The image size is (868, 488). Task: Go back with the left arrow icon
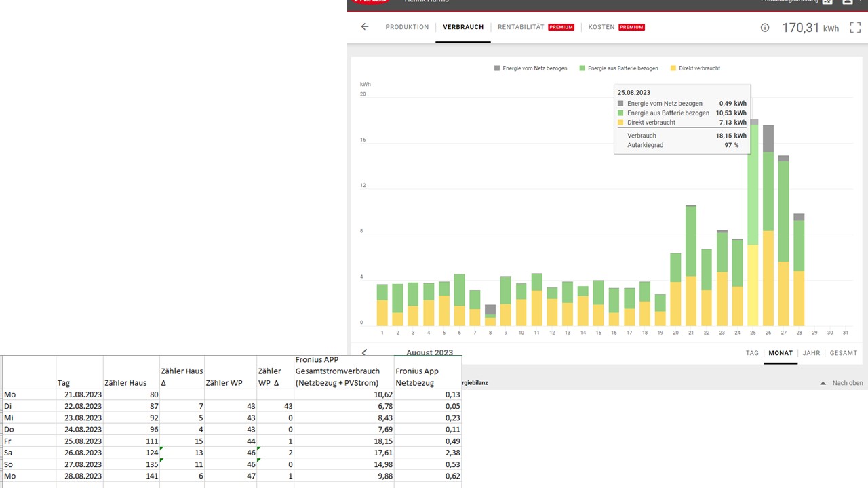[365, 27]
